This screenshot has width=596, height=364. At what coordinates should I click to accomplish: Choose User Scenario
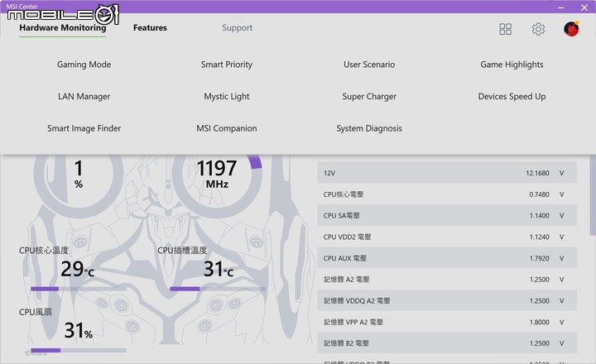point(369,65)
